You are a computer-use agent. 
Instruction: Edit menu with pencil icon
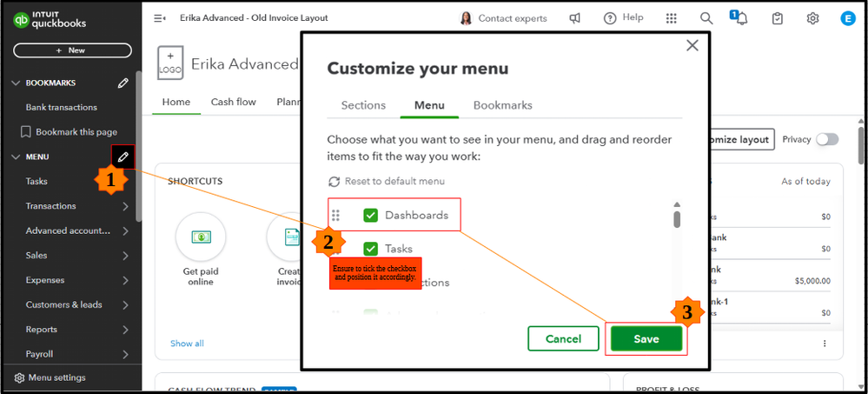pyautogui.click(x=123, y=157)
